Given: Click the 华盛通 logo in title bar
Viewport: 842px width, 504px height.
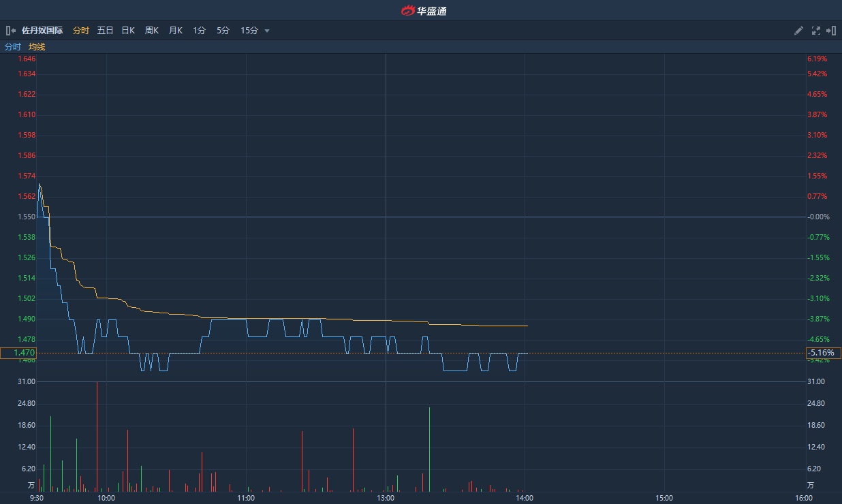Looking at the screenshot, I should [x=423, y=10].
